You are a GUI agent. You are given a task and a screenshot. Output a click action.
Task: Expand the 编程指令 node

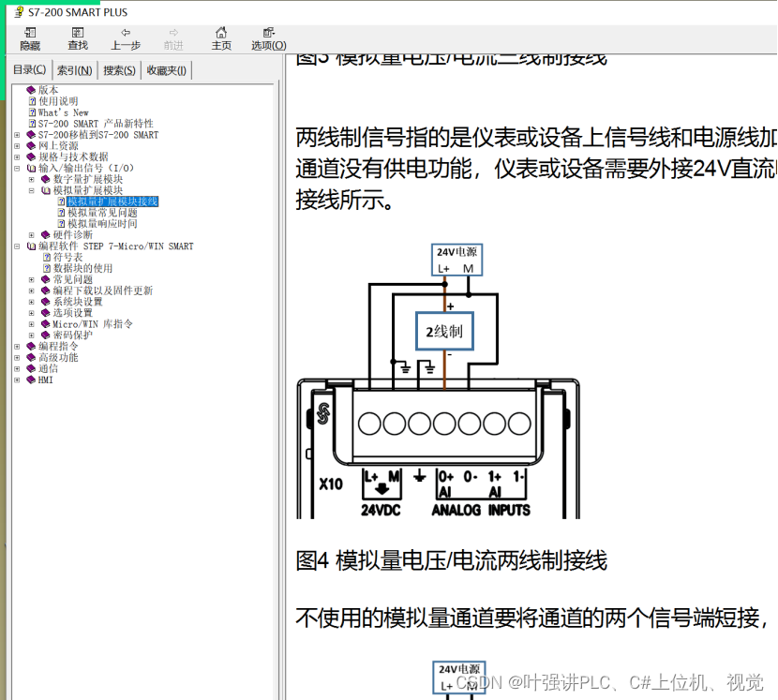click(x=17, y=347)
